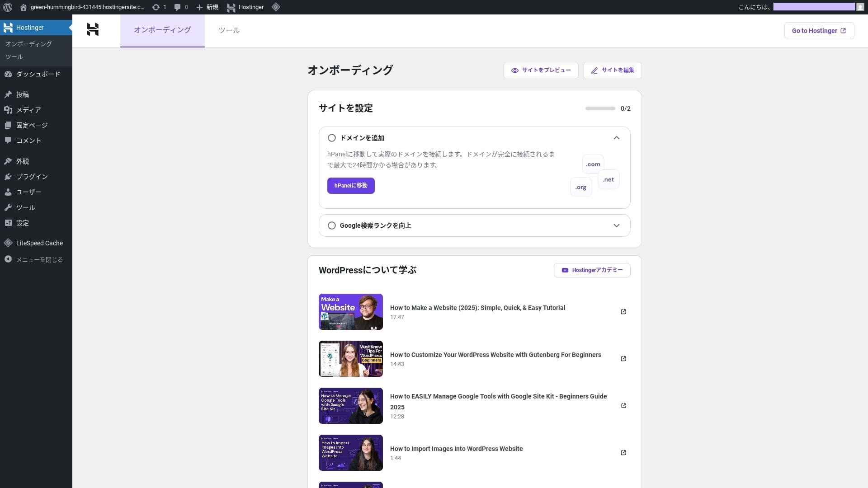Open comments bubble icon in admin bar
Screen dimensions: 868x488
[178, 7]
